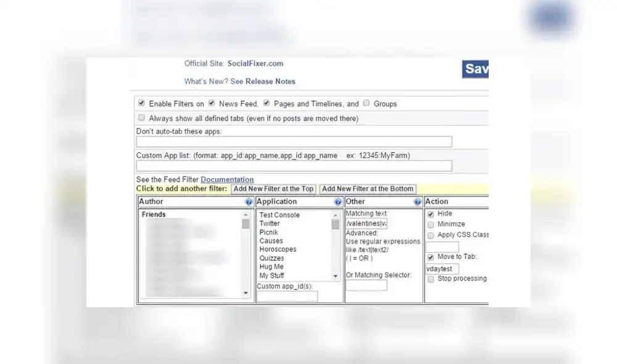617x364 pixels.
Task: Click the help icon beside Application column
Action: (338, 201)
